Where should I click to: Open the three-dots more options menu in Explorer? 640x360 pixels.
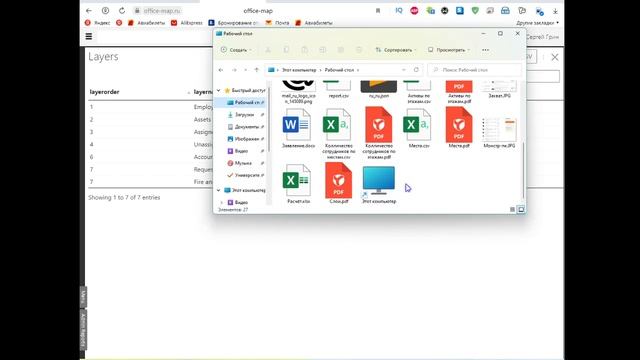click(x=485, y=50)
